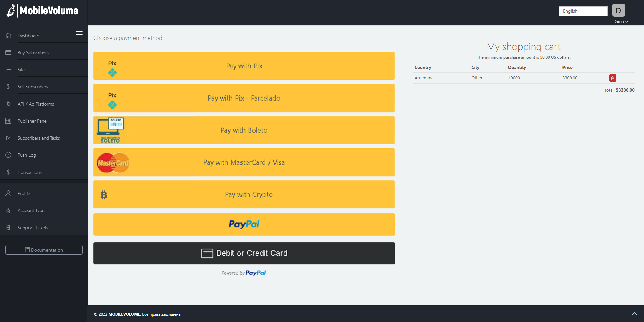This screenshot has width=644, height=322.
Task: Toggle the sidebar hamburger menu
Action: coord(79,33)
